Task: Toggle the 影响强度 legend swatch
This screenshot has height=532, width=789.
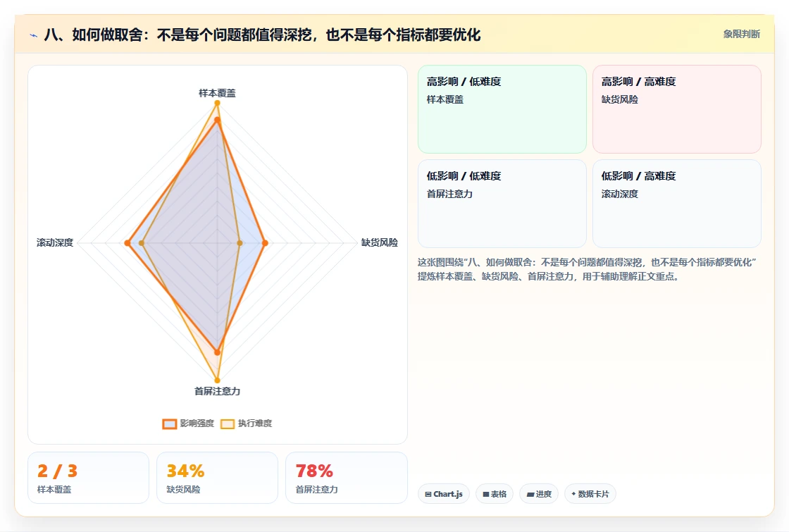Action: click(x=170, y=423)
